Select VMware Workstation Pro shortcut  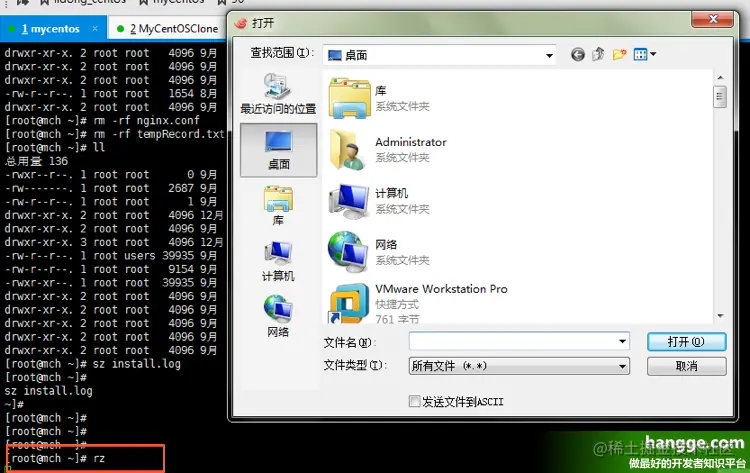(418, 303)
